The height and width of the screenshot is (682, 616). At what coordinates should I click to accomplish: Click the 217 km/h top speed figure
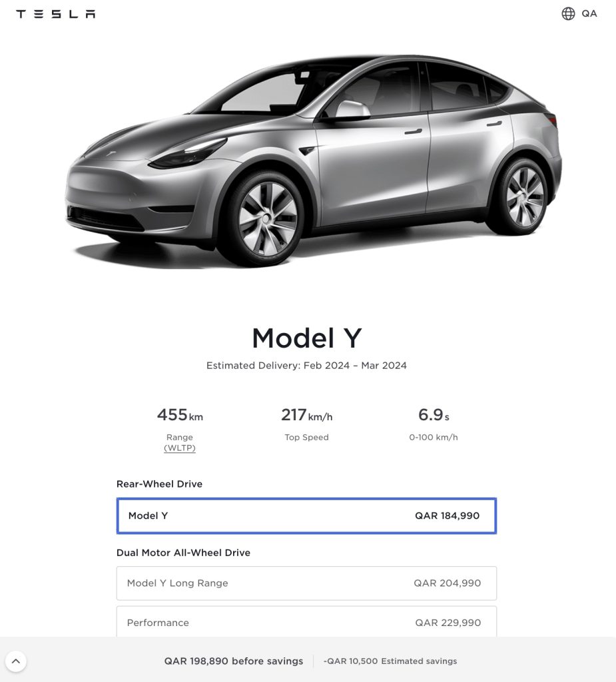[307, 415]
